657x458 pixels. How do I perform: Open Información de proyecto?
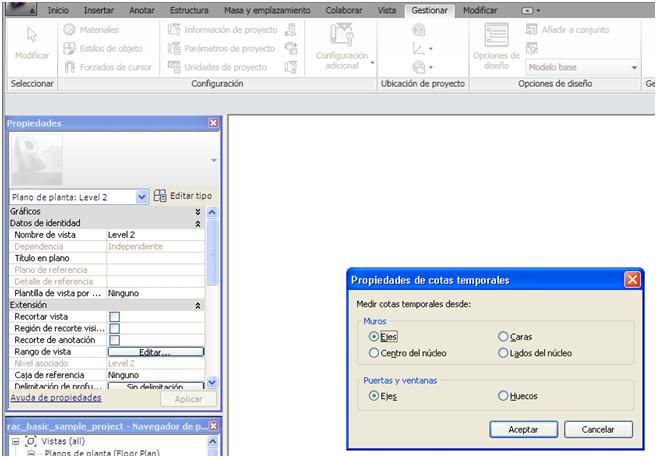174,30
